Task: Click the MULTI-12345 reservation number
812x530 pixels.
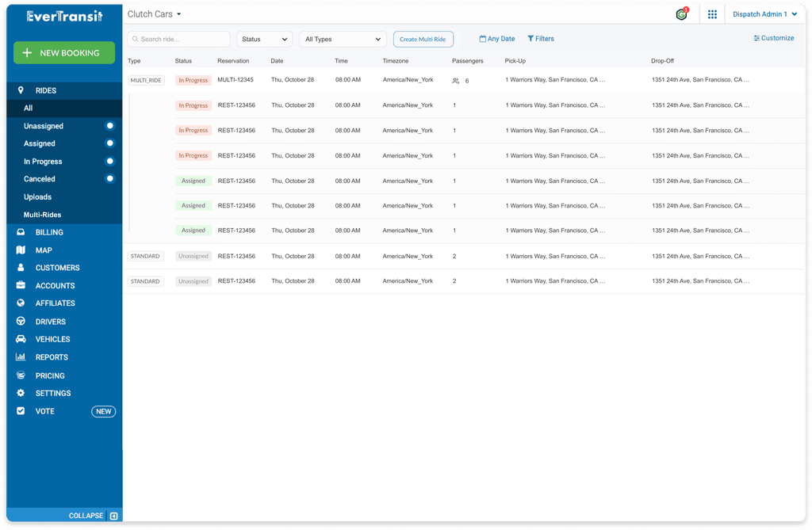Action: pyautogui.click(x=236, y=80)
